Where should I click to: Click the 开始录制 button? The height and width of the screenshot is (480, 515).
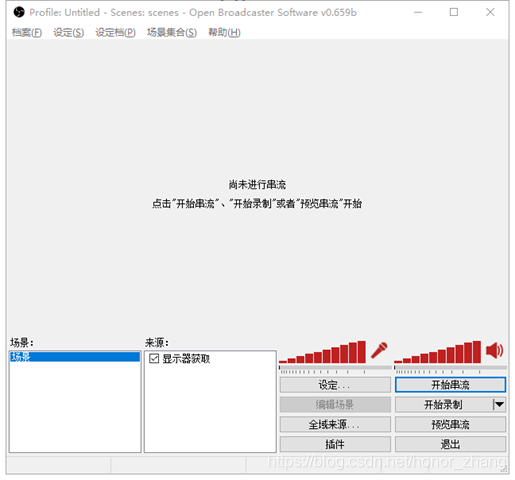(443, 405)
